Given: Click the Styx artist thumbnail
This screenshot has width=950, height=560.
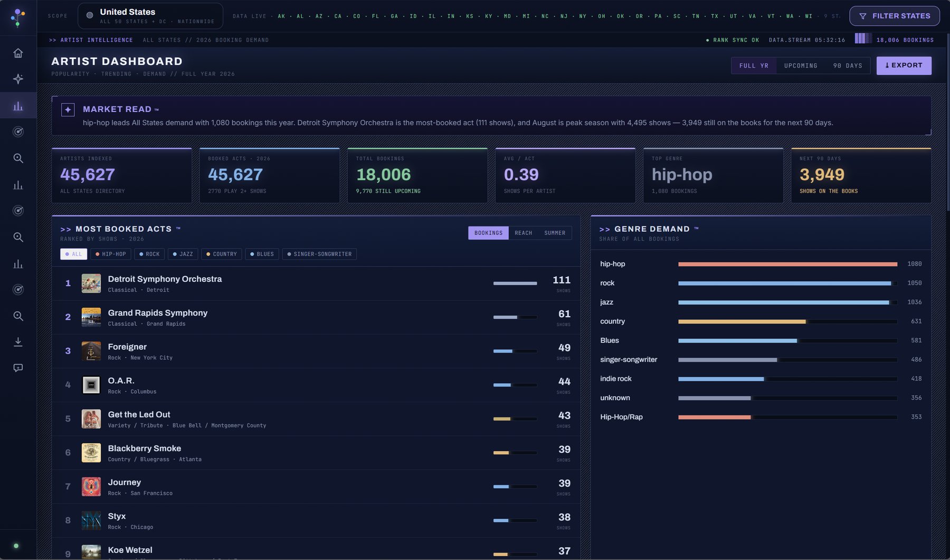Looking at the screenshot, I should point(91,520).
